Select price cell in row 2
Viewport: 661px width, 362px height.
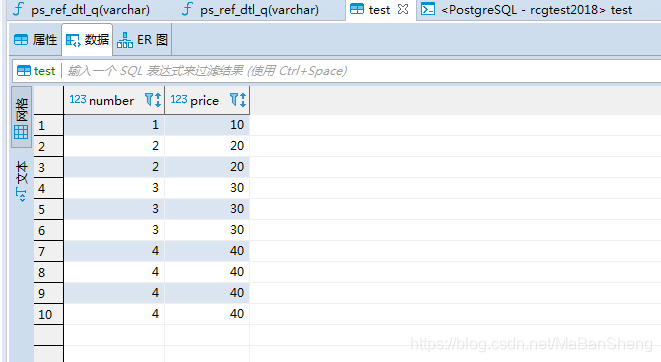(x=207, y=146)
